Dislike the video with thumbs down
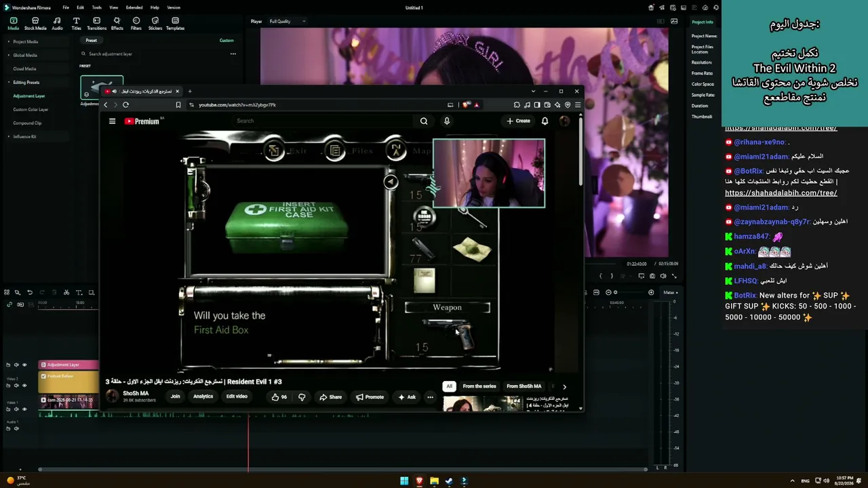Viewport: 868px width, 488px height. tap(302, 396)
